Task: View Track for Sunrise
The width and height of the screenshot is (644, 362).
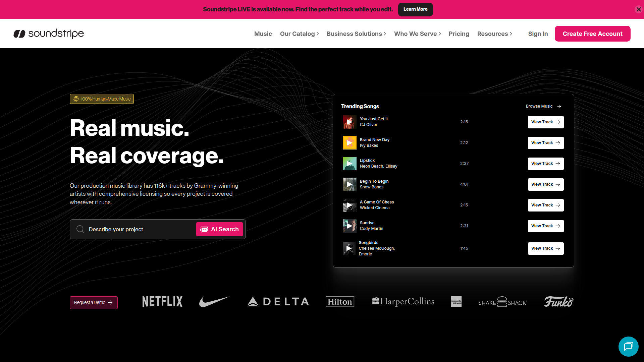Action: 546,226
